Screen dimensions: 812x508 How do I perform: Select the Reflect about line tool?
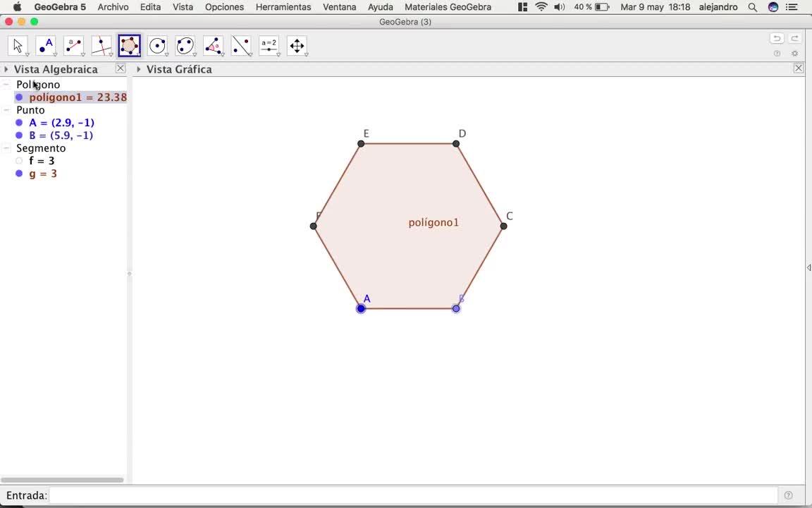pos(241,46)
